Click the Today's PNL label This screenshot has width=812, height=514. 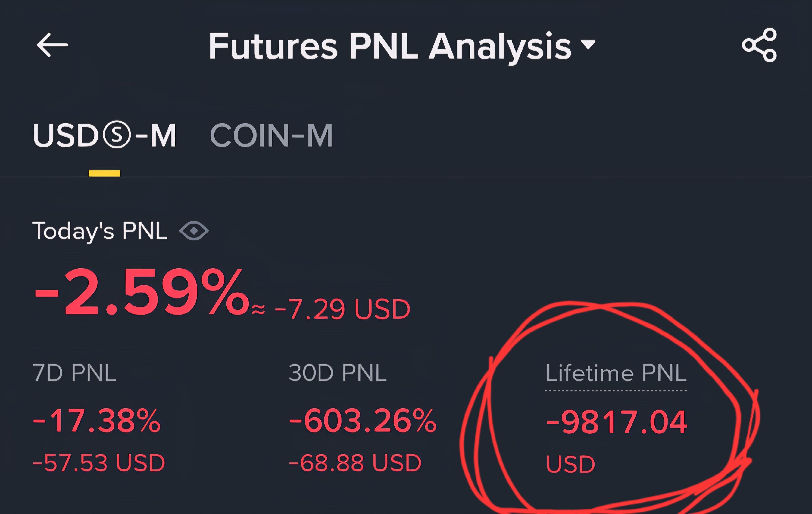[100, 231]
